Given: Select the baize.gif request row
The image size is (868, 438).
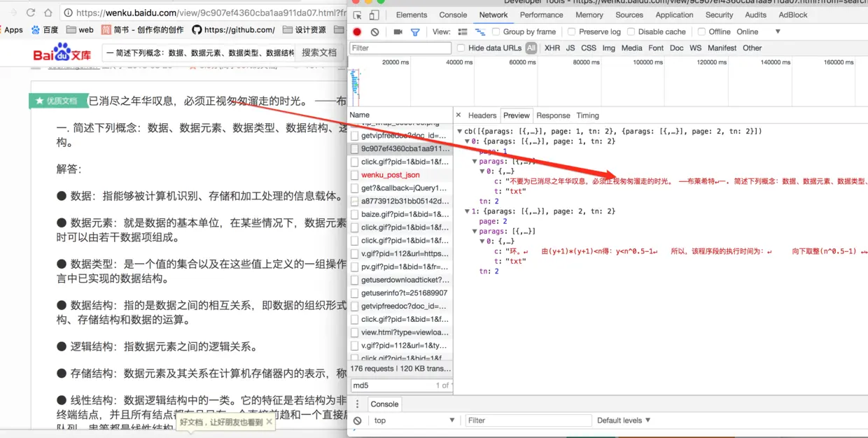Looking at the screenshot, I should coord(400,214).
